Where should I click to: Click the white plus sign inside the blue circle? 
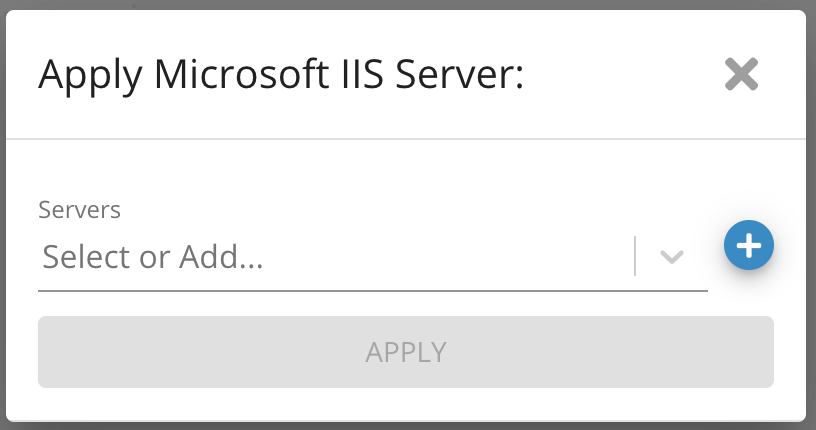pos(749,245)
